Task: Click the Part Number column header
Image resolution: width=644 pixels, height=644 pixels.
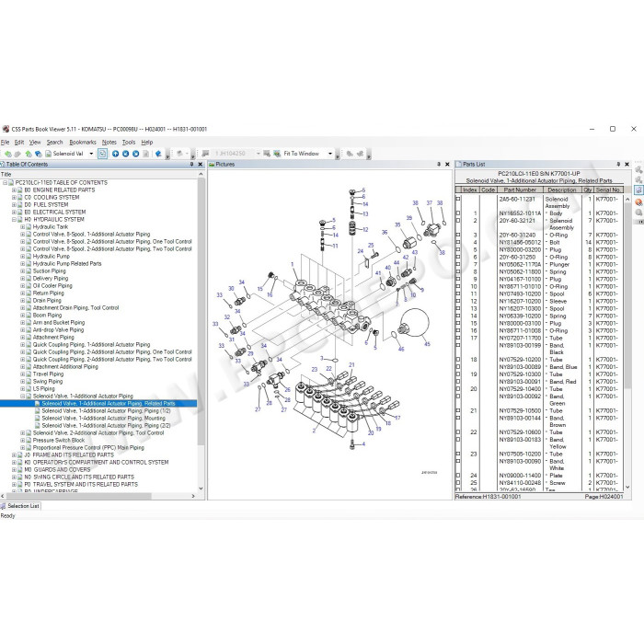Action: [520, 190]
